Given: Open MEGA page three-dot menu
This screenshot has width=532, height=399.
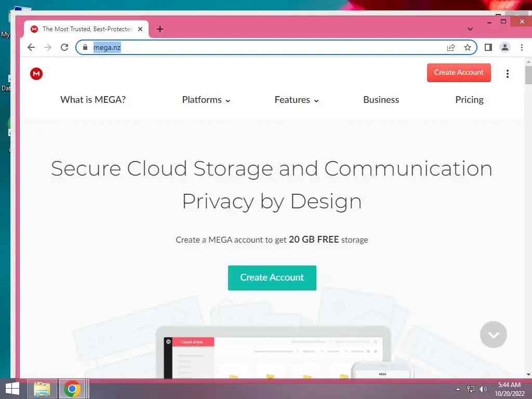Looking at the screenshot, I should click(x=508, y=74).
